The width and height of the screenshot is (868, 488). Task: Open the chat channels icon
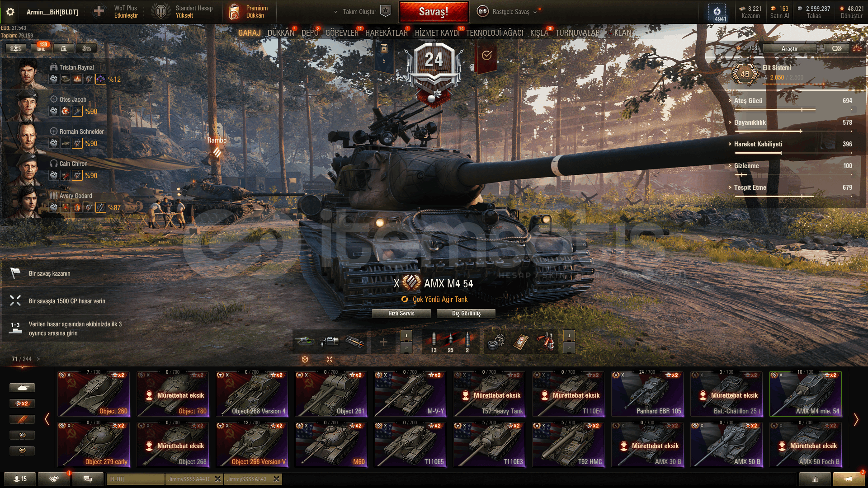[88, 479]
